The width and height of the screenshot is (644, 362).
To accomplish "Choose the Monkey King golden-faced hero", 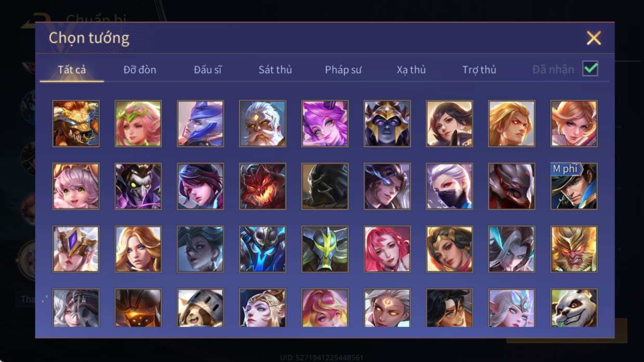I will pyautogui.click(x=574, y=249).
